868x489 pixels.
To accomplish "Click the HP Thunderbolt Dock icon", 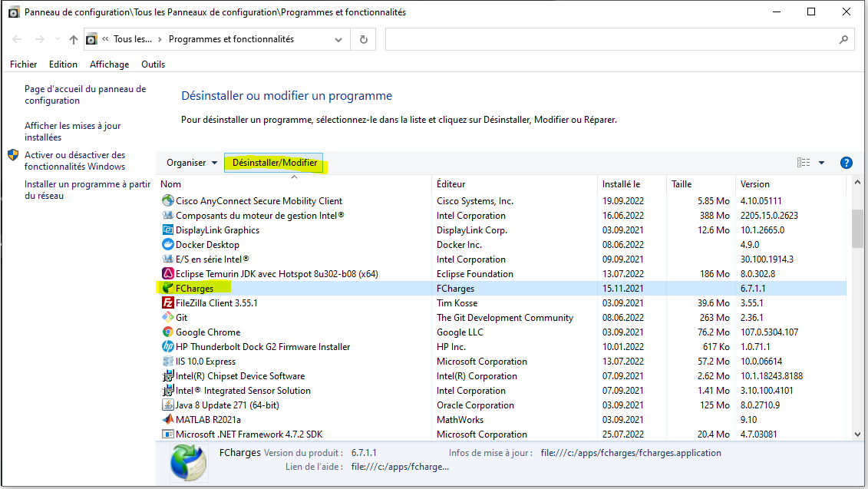I will pos(168,347).
